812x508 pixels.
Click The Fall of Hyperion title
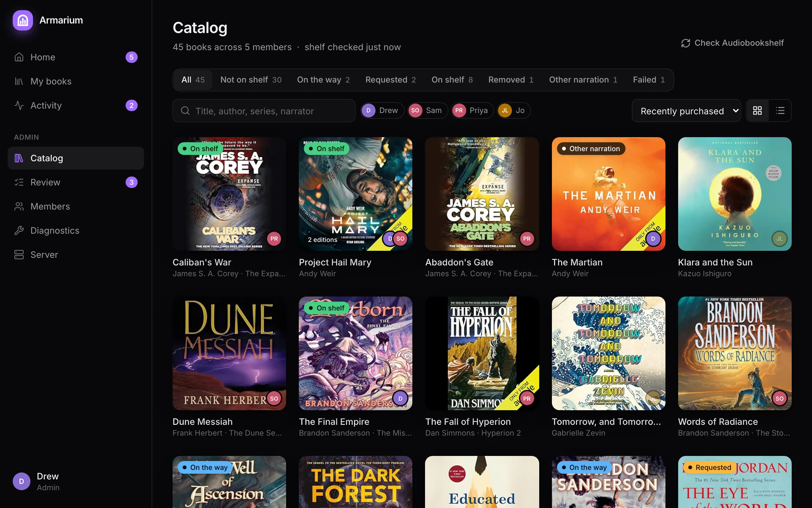468,422
